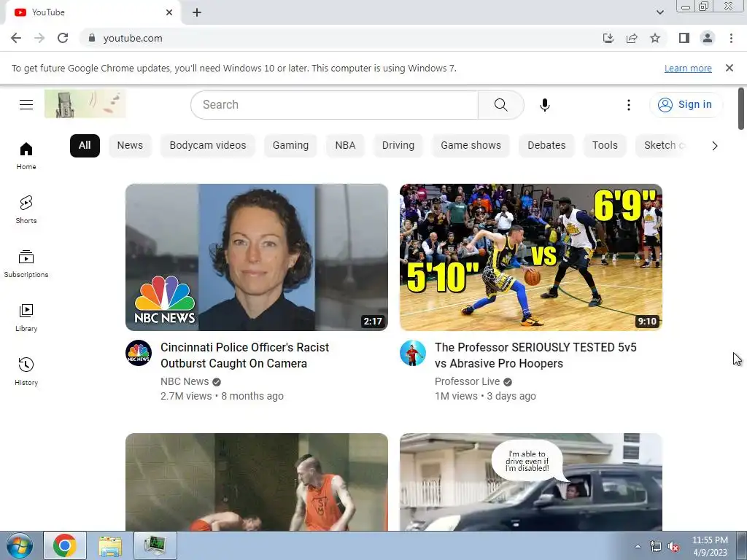Bookmark this page with star icon
747x560 pixels.
click(x=655, y=38)
